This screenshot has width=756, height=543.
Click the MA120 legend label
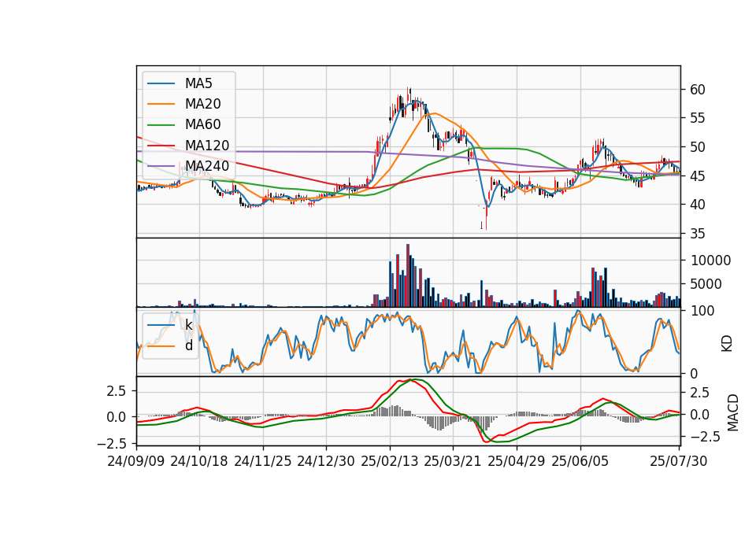click(207, 146)
